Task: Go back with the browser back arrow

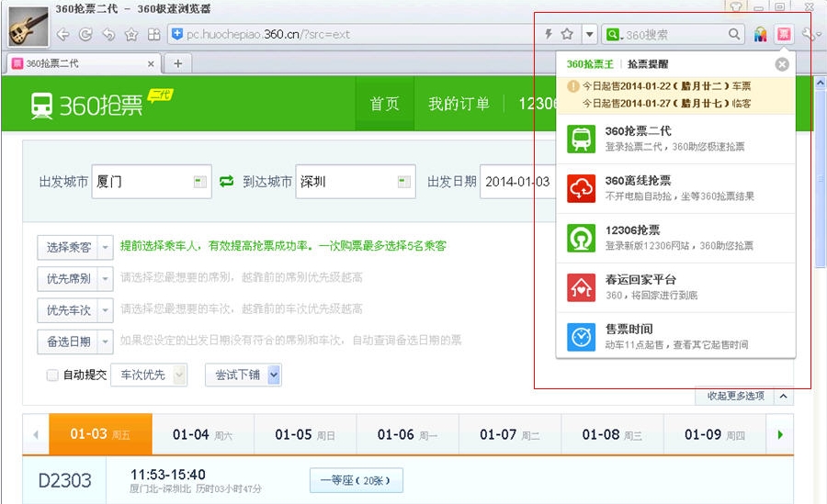Action: (x=62, y=35)
